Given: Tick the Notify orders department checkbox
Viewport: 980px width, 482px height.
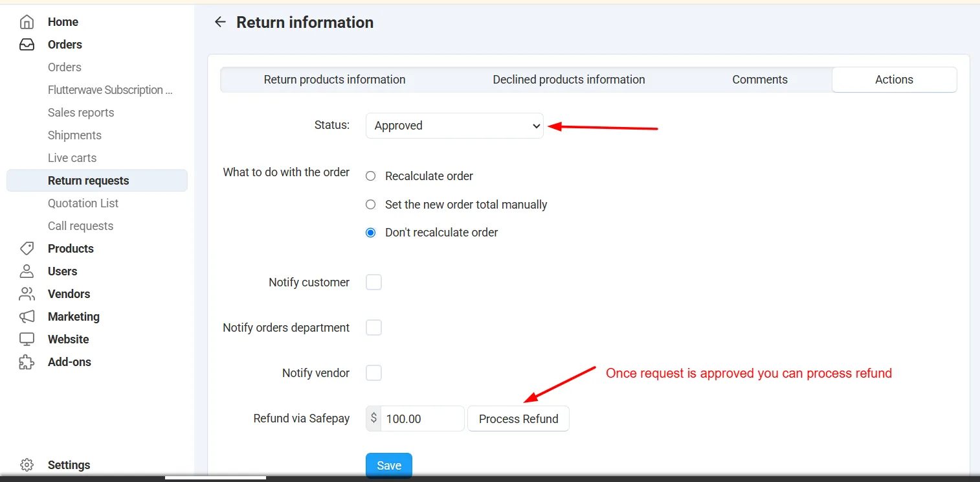Looking at the screenshot, I should click(x=374, y=328).
